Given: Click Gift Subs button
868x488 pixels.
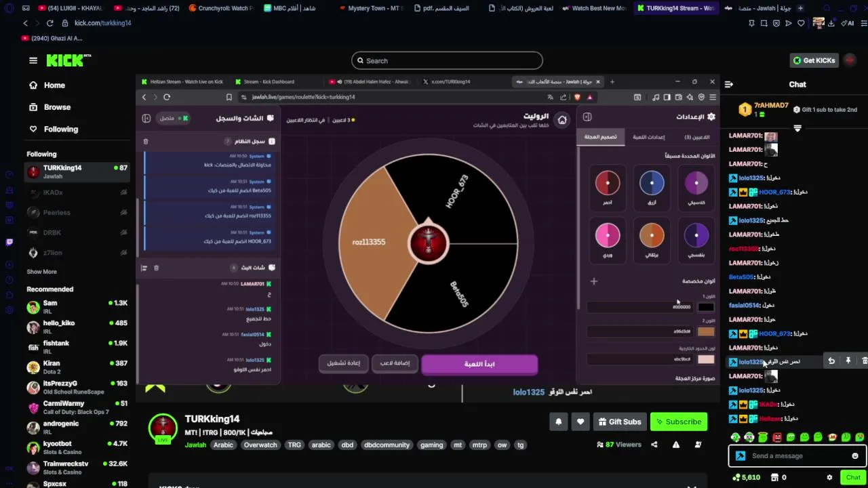Looking at the screenshot, I should 620,422.
